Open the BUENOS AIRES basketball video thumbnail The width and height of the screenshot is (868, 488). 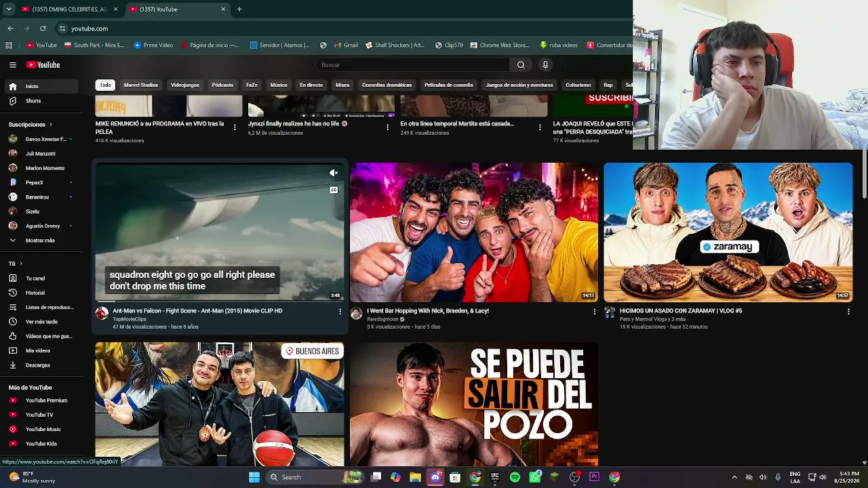220,404
